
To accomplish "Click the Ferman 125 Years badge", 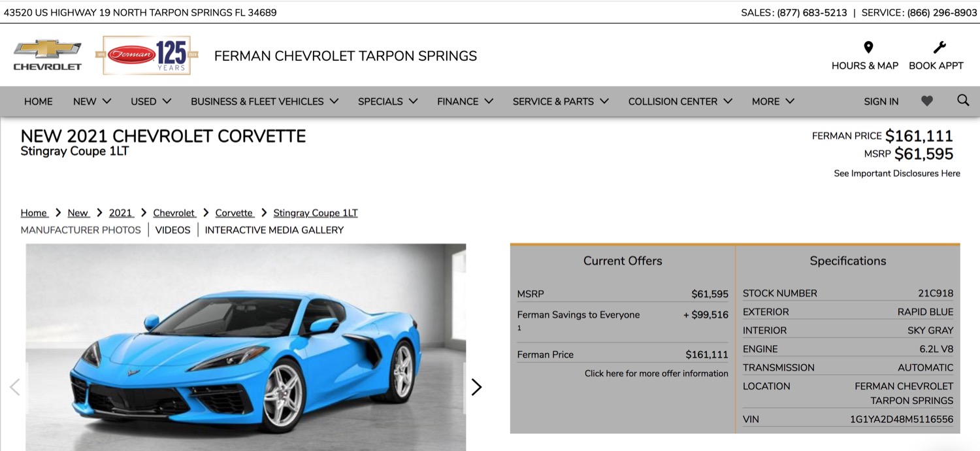I will click(x=143, y=56).
